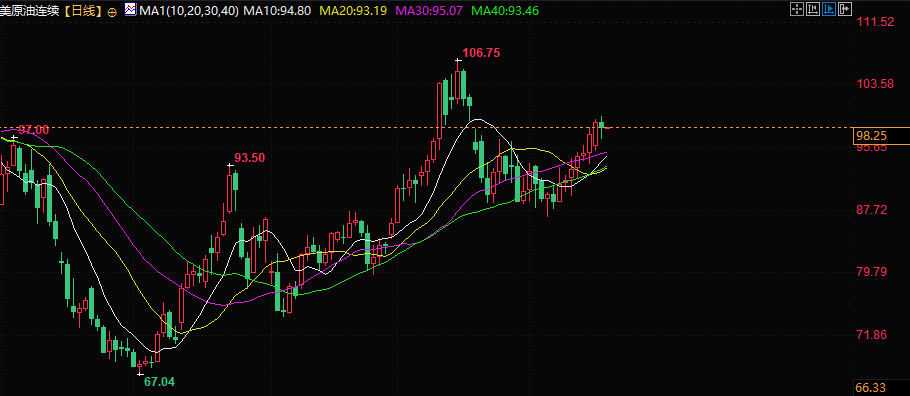The width and height of the screenshot is (910, 396).
Task: Click the magenta MA30:95.07 label
Action: 429,10
